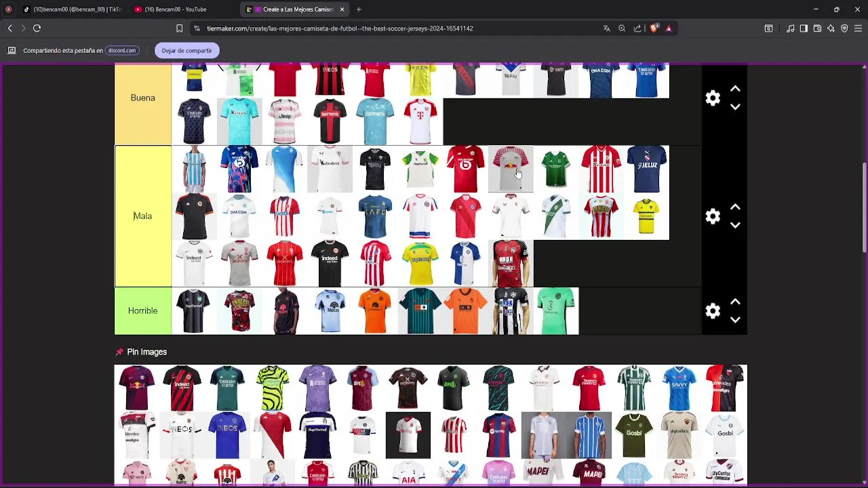Image resolution: width=868 pixels, height=488 pixels.
Task: Toggle the browser sidebar panel icon
Action: coord(804,28)
